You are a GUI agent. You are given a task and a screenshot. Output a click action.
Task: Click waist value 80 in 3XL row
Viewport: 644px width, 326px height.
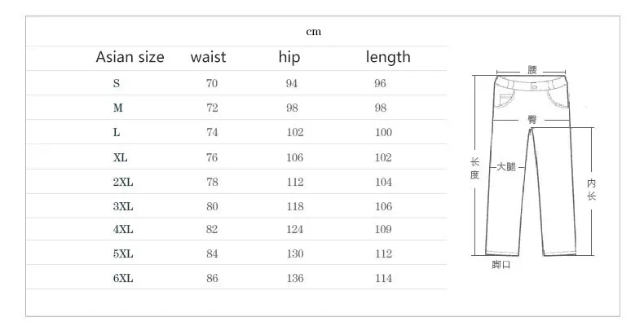[212, 206]
